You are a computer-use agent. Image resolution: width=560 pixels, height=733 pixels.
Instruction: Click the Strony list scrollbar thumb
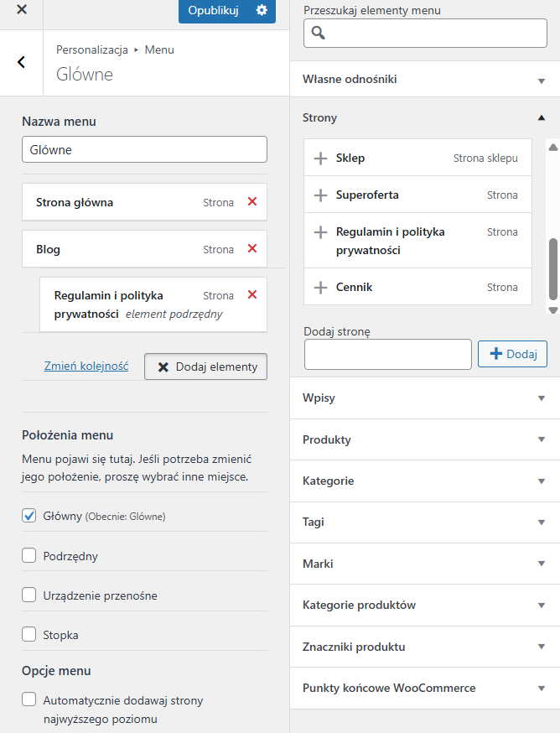[x=552, y=268]
